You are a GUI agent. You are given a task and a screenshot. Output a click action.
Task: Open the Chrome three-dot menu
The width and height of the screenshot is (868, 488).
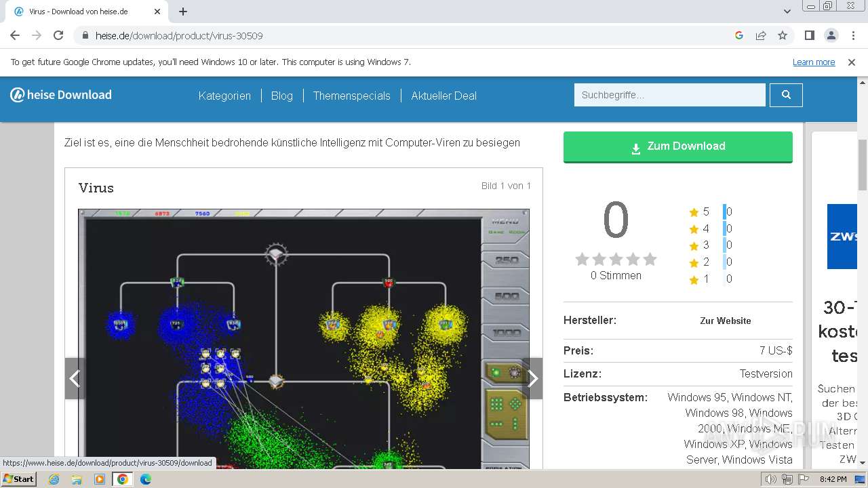[x=853, y=35]
